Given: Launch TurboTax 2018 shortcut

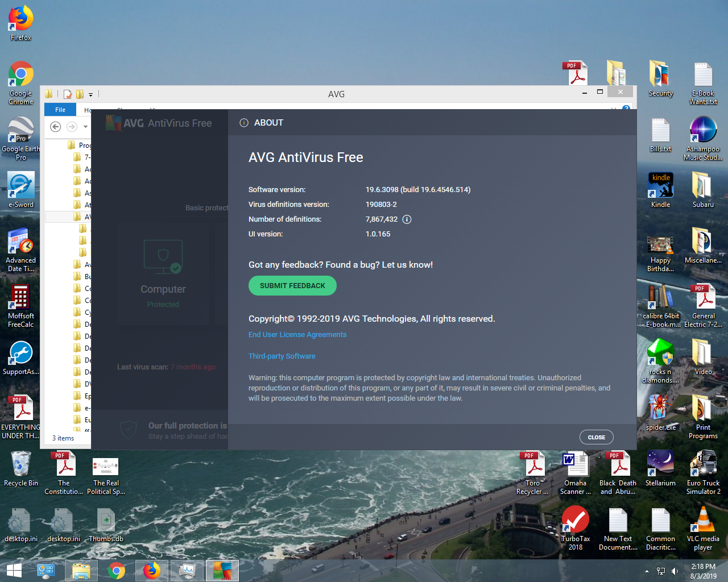Looking at the screenshot, I should (x=575, y=529).
